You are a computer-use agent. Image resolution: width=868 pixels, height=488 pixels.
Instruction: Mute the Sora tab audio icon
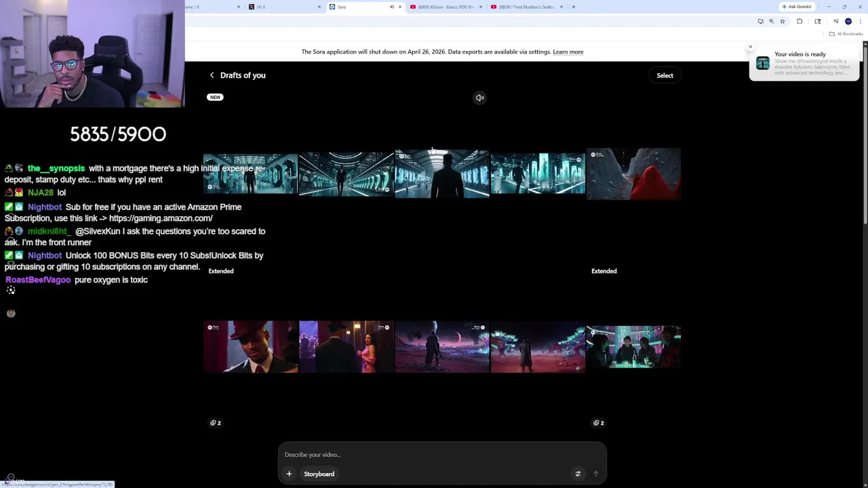[x=391, y=7]
